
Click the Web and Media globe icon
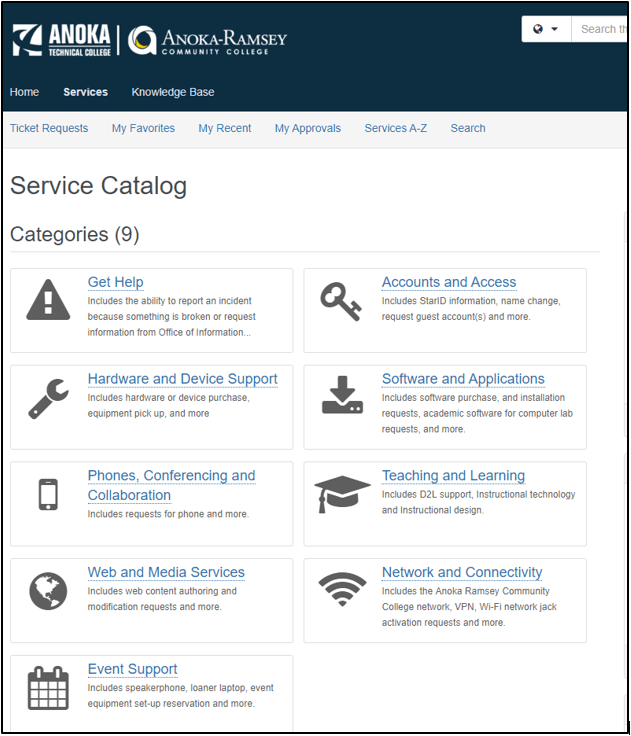[x=48, y=591]
